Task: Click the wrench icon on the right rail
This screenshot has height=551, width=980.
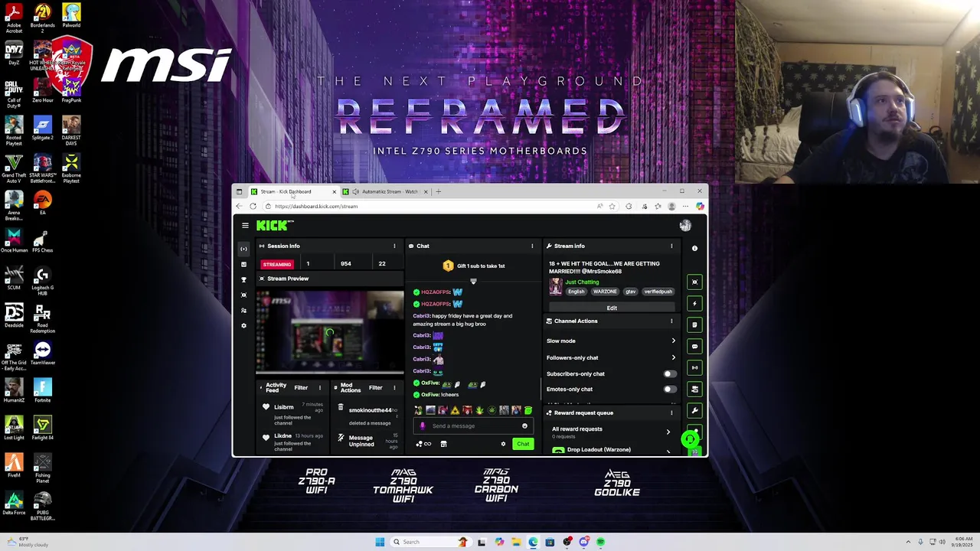Action: [694, 410]
